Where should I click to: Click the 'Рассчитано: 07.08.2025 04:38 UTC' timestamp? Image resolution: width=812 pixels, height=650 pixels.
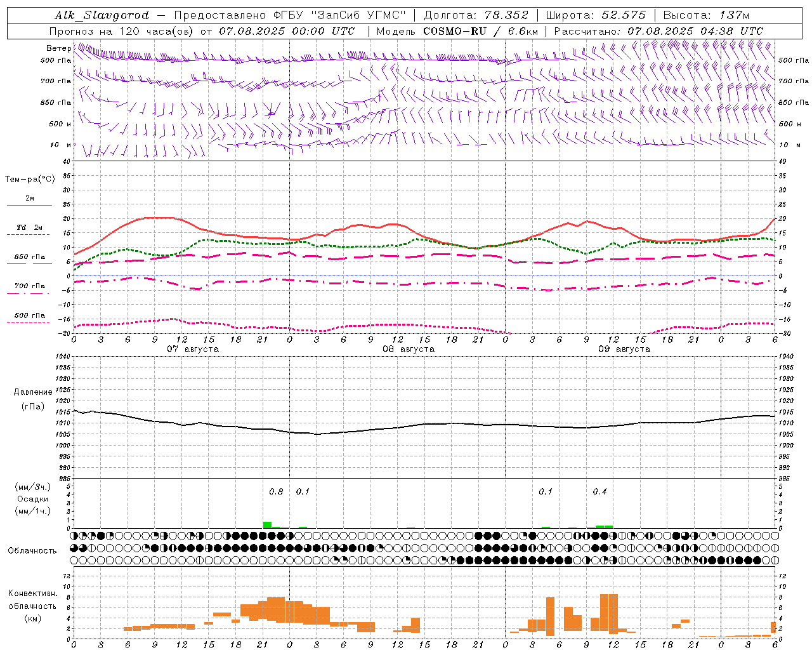pos(658,31)
